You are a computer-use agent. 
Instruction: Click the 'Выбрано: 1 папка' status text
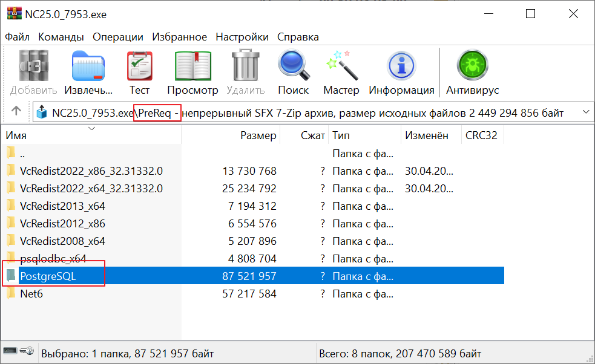pyautogui.click(x=128, y=354)
